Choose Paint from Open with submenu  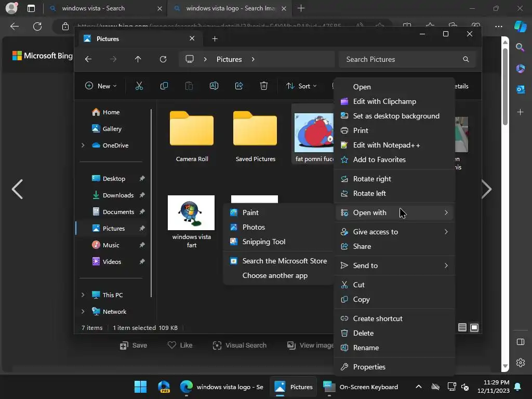[x=278, y=212]
